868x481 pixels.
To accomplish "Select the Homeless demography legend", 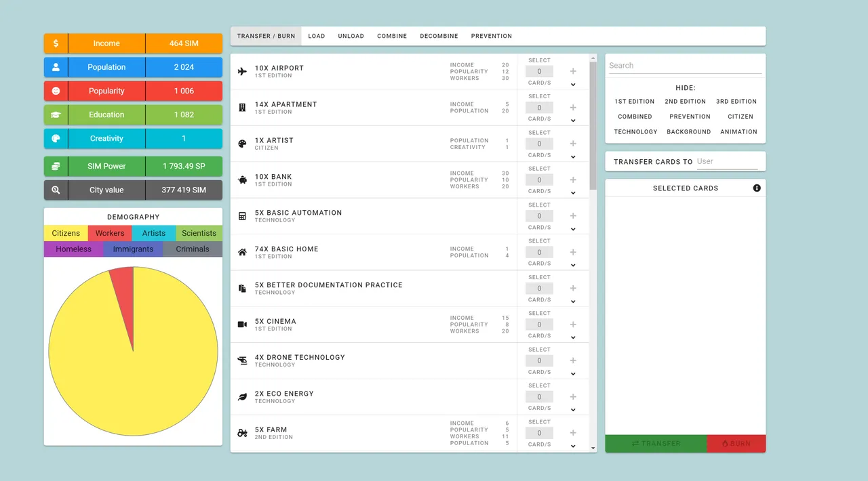I will pos(73,249).
